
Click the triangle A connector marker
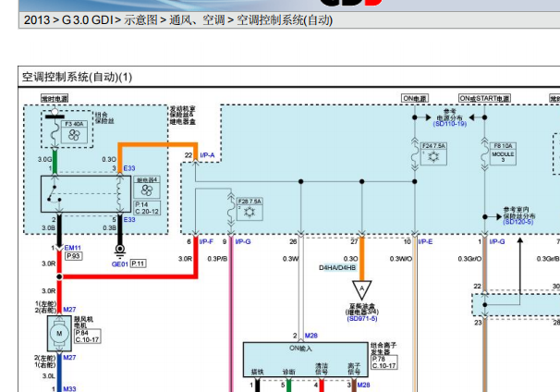361,289
